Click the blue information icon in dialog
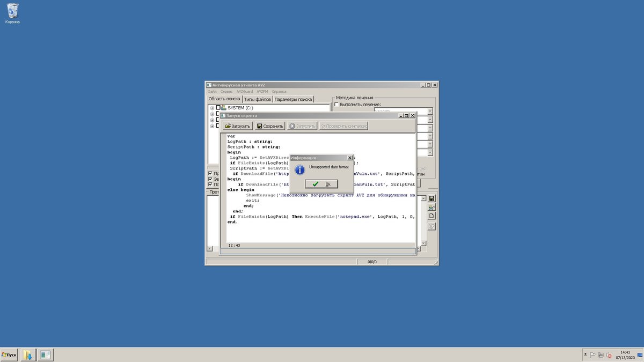644x362 pixels. (x=299, y=169)
